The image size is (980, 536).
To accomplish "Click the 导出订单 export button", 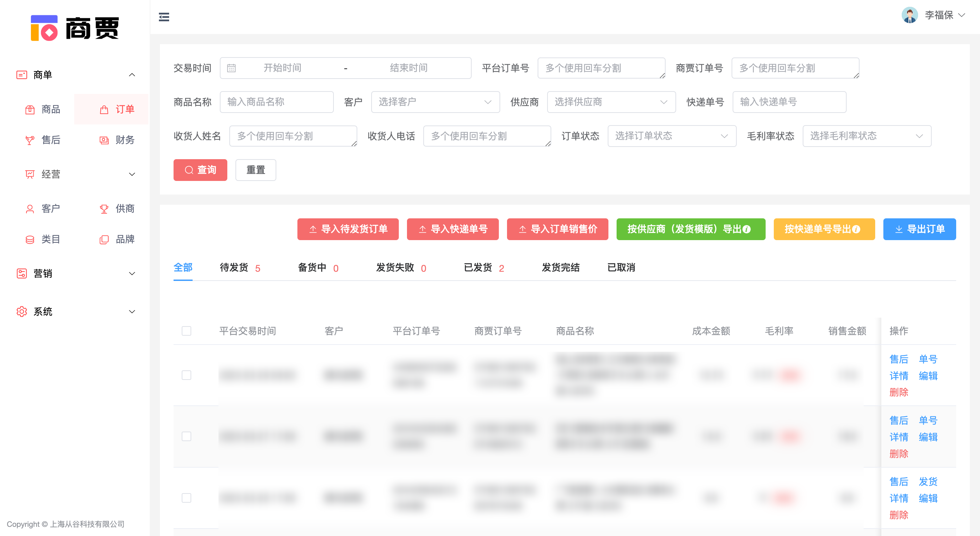I will click(919, 229).
